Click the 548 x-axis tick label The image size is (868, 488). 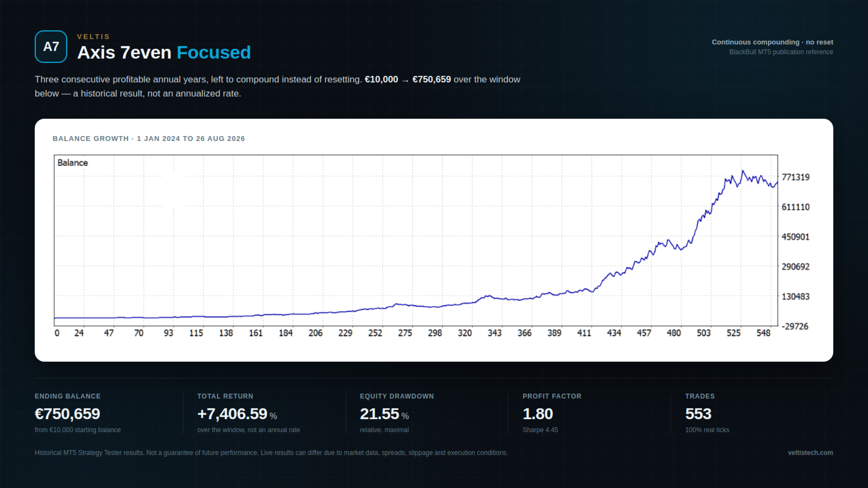[763, 333]
